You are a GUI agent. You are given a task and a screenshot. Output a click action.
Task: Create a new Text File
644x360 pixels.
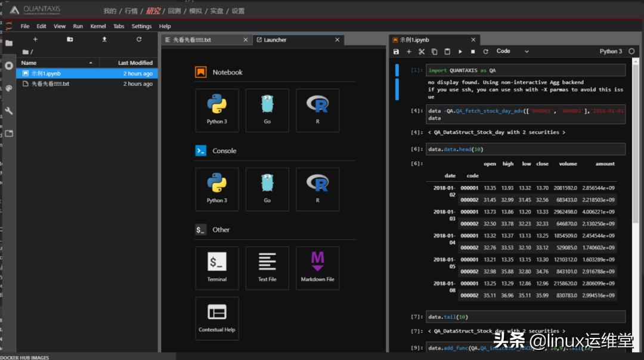tap(267, 268)
